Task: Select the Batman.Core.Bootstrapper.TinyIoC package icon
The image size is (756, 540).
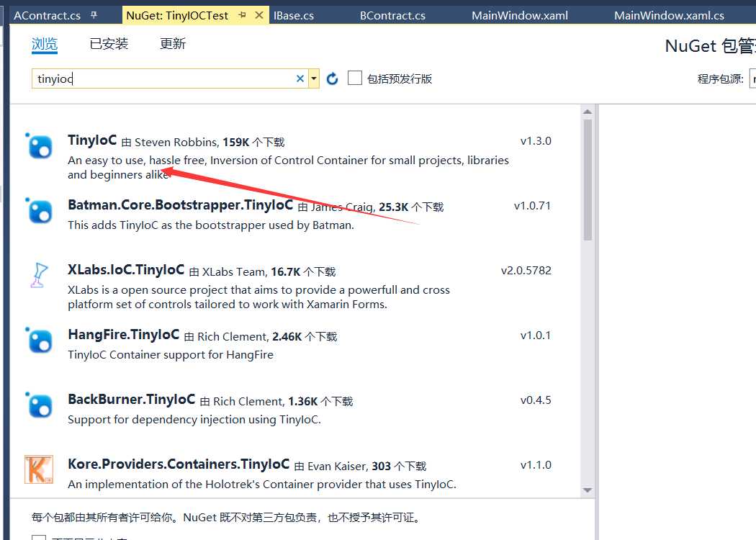Action: pyautogui.click(x=39, y=211)
